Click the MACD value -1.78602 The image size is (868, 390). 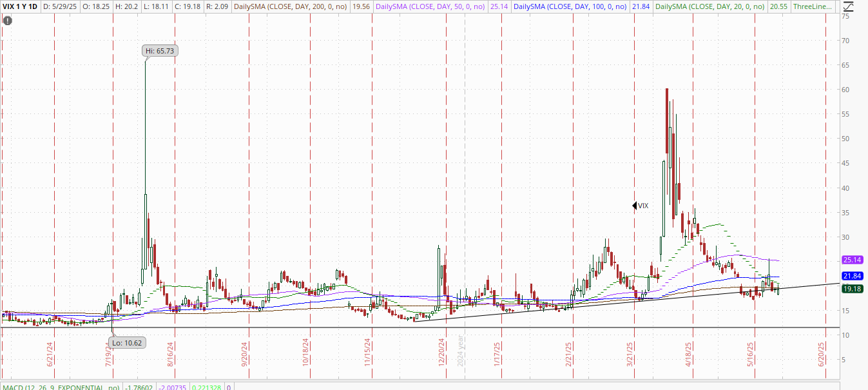point(139,387)
